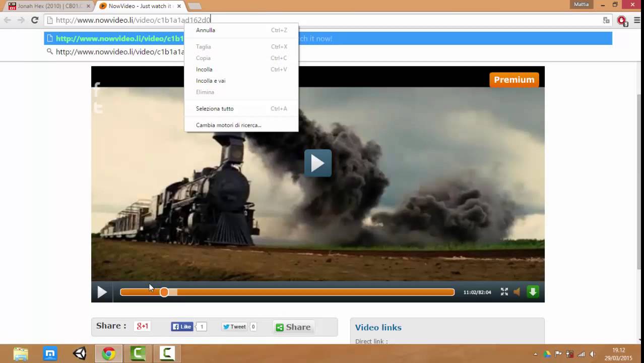Open Cambia motori di ricerca option
Viewport: 644px width, 363px height.
(241, 125)
